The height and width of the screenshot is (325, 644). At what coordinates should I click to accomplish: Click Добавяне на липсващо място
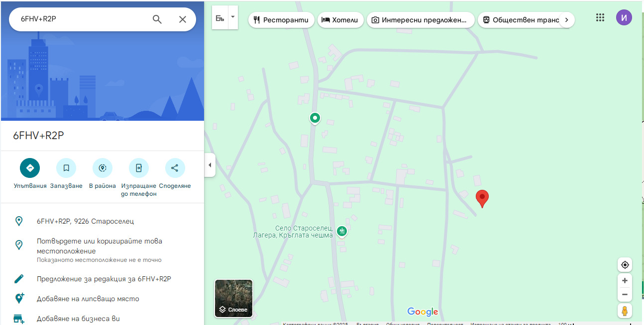(x=88, y=299)
